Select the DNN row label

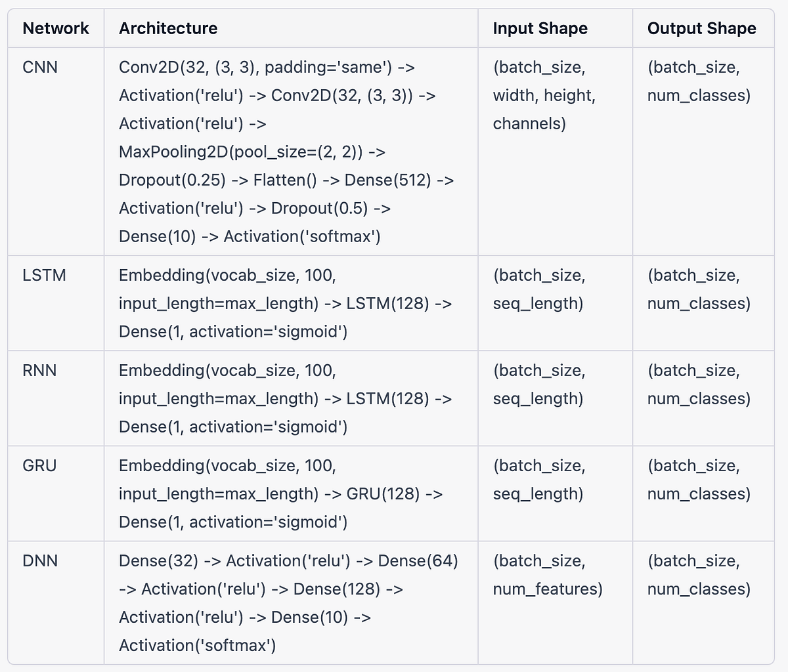click(40, 560)
